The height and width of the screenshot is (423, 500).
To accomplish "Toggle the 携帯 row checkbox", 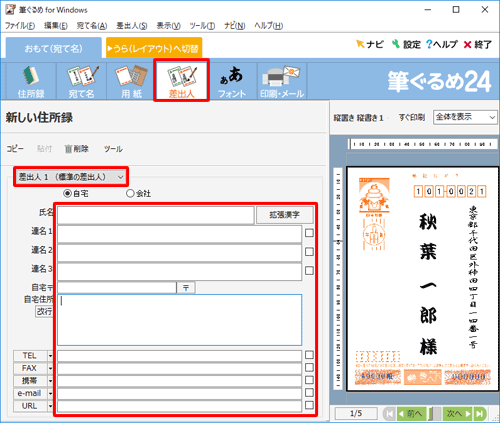I will pyautogui.click(x=309, y=380).
